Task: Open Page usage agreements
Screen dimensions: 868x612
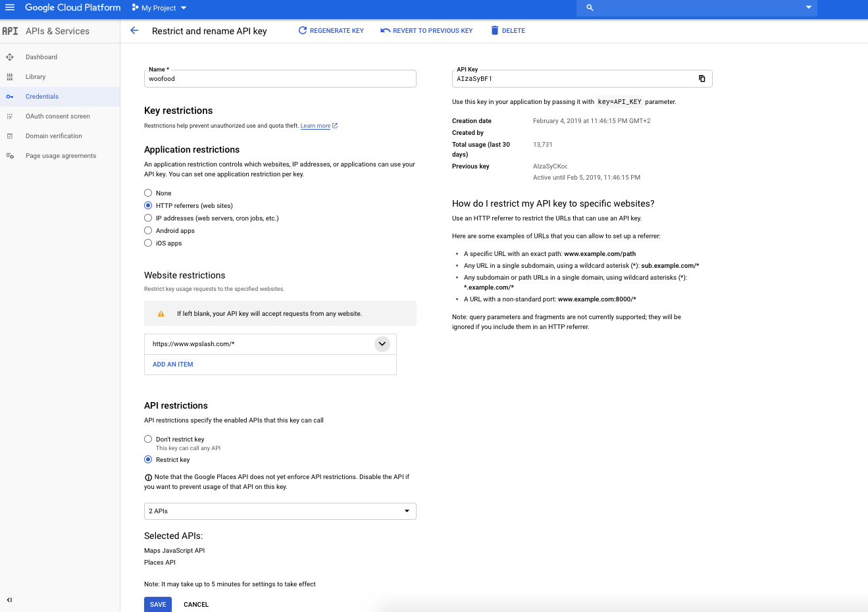Action: (x=60, y=156)
